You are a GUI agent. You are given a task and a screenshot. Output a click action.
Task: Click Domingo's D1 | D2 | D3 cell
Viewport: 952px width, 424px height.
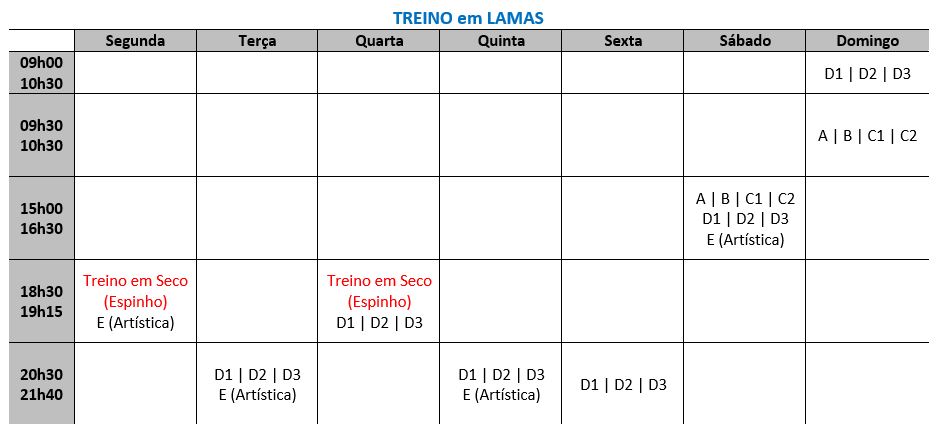867,73
